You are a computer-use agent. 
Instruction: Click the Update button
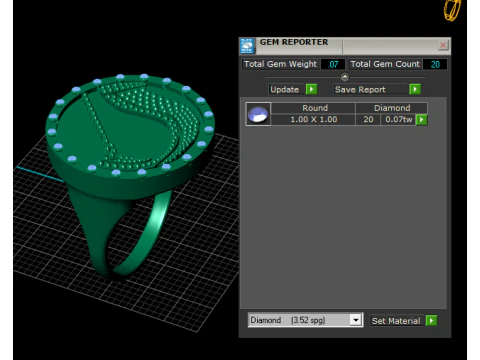point(286,89)
